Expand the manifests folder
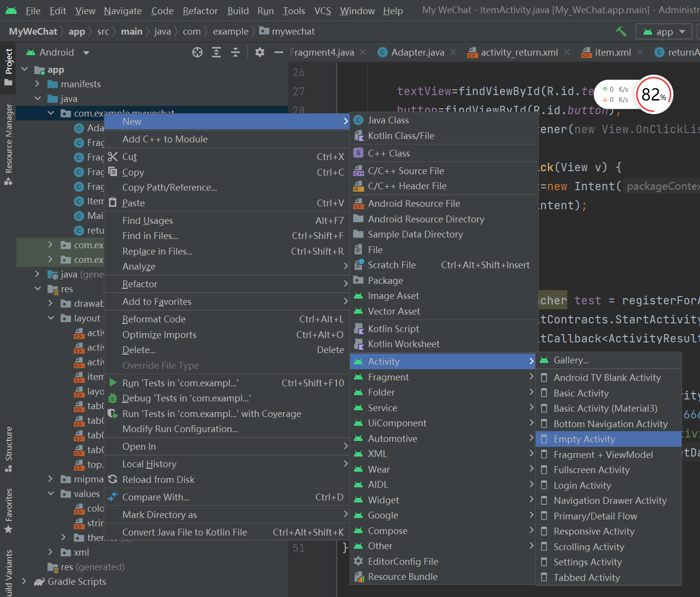 (x=38, y=84)
